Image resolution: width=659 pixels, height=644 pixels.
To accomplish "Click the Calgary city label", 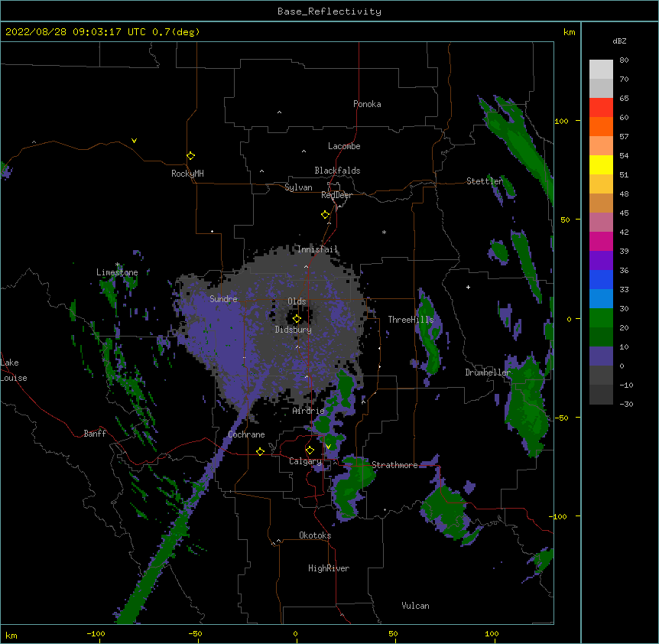I will [305, 461].
